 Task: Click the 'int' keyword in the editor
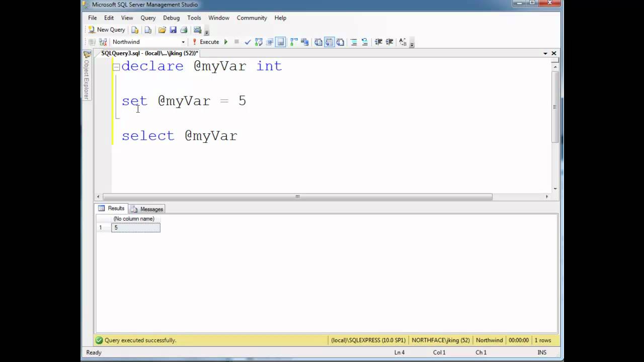click(269, 66)
